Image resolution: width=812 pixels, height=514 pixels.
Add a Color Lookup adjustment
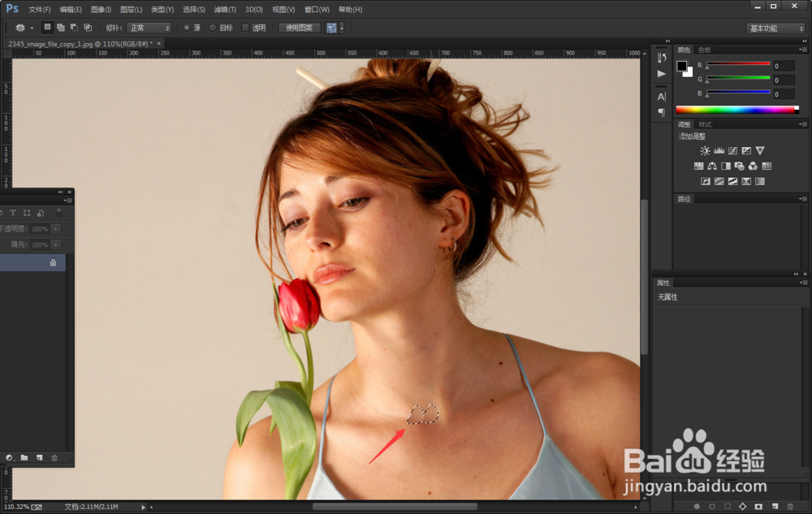[x=767, y=166]
